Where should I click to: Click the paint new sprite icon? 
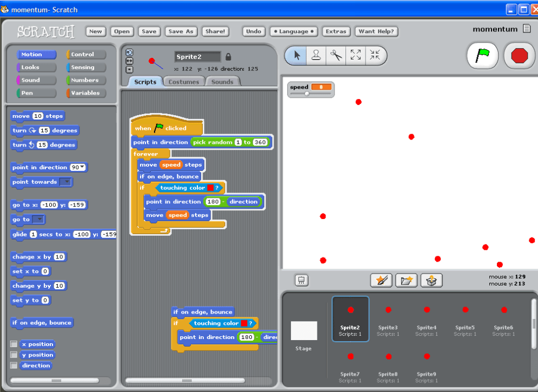coord(381,281)
